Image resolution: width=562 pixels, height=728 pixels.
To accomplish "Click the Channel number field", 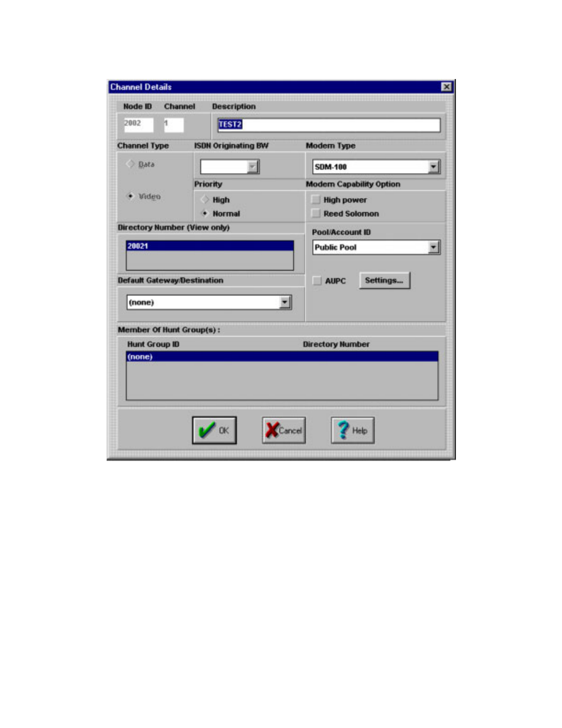I will (174, 124).
